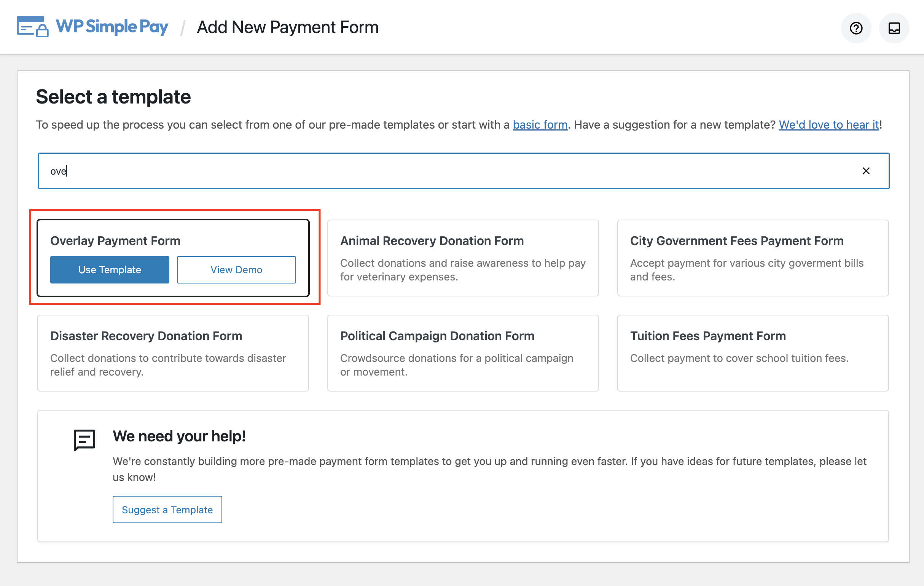The width and height of the screenshot is (924, 586).
Task: Select the City Government Fees Payment Form template
Action: pyautogui.click(x=752, y=258)
